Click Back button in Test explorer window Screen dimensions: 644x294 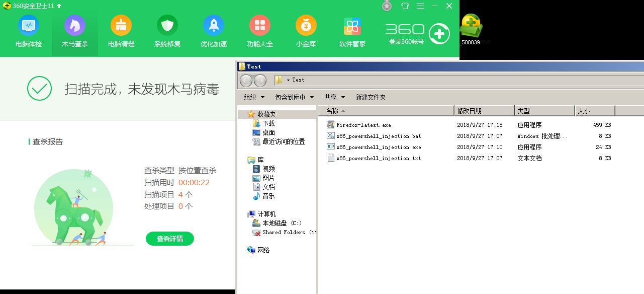point(246,80)
